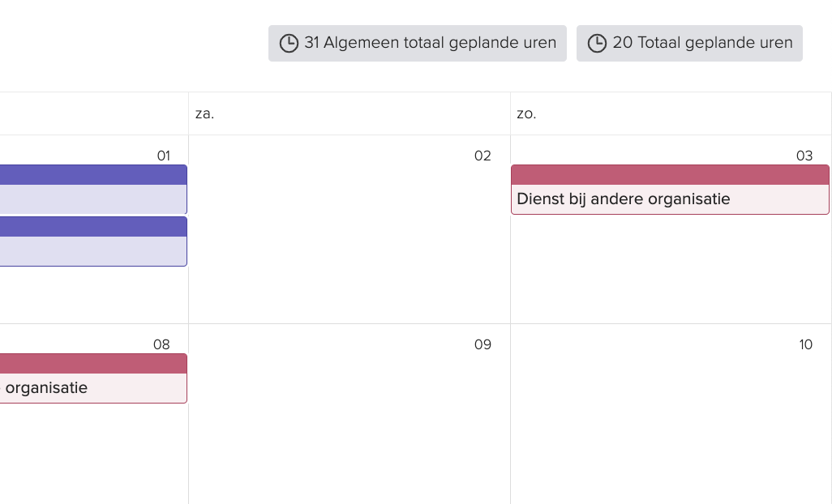Open the second purple shift on day 01

(93, 241)
